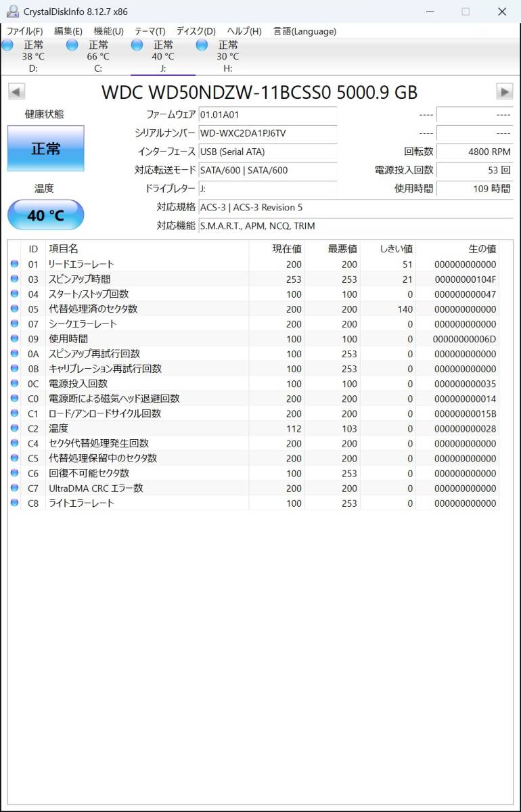Click status dot for ID C4 セクタ代替処理発生回数
Screen dimensions: 521x812
pos(15,443)
